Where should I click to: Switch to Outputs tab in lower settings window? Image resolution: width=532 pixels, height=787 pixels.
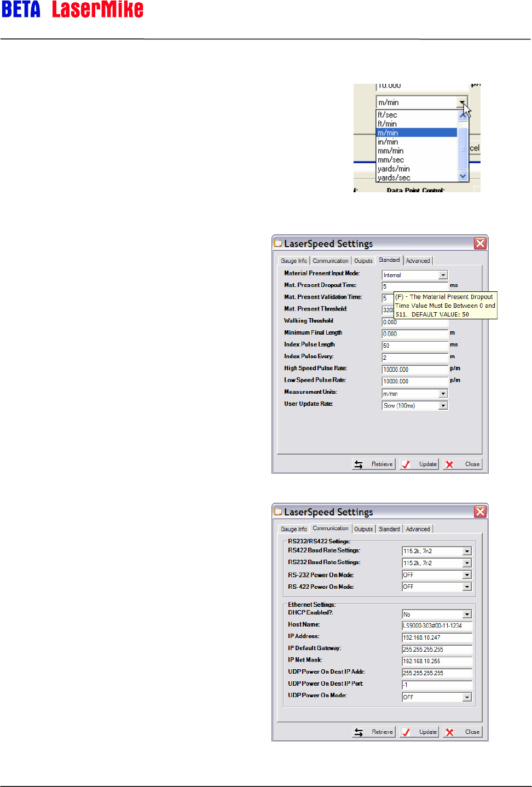363,529
